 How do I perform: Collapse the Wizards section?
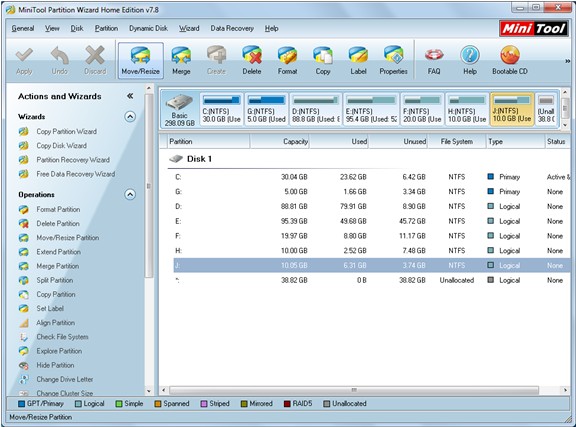pos(130,116)
